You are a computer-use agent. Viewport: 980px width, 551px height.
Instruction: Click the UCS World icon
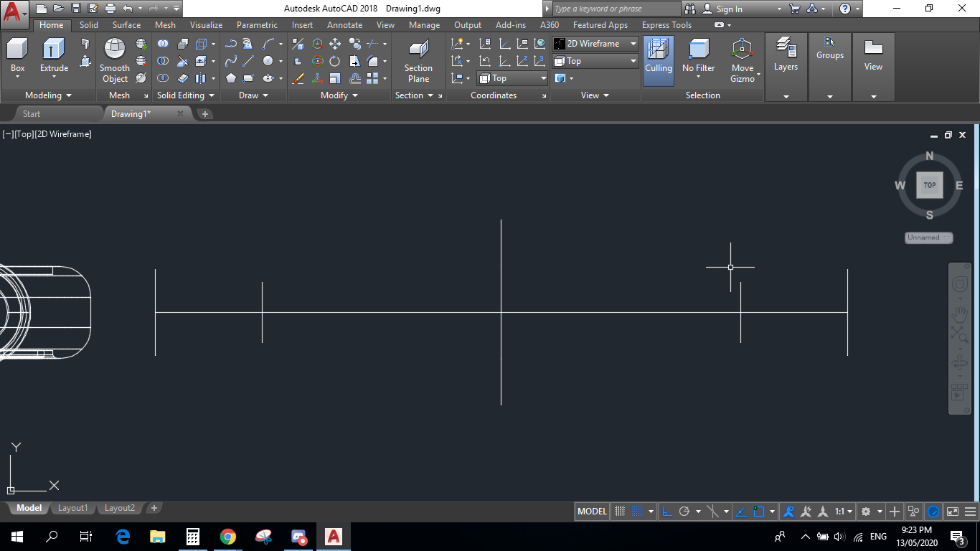click(x=540, y=44)
